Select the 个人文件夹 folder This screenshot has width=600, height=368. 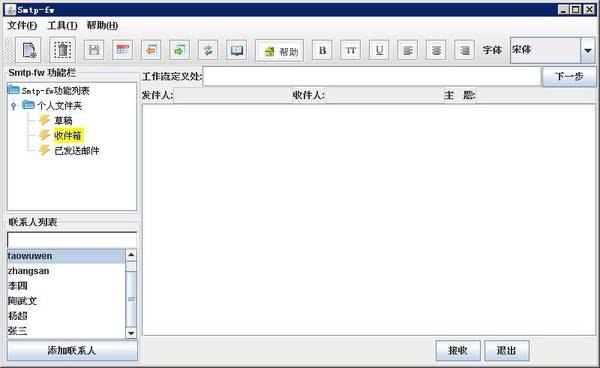59,105
